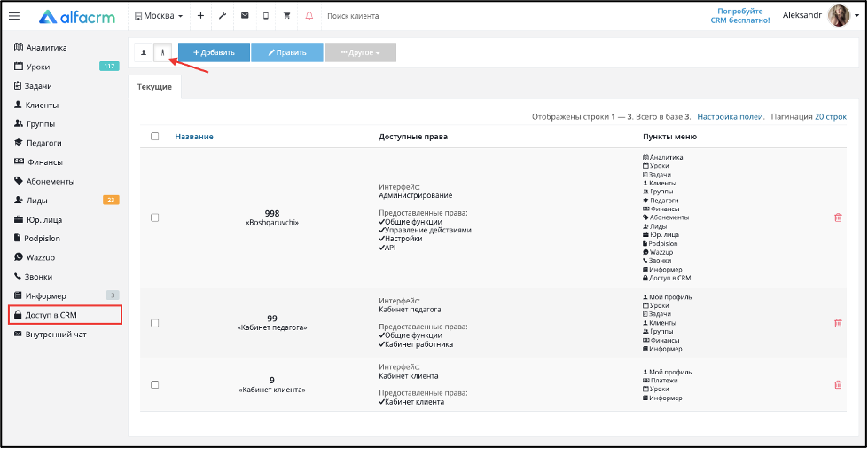Open the red bell notifications
This screenshot has height=449, width=868.
coord(309,16)
